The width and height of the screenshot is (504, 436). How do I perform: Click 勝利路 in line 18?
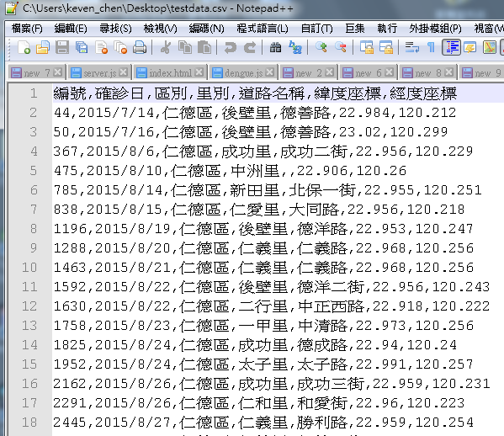[x=322, y=423]
